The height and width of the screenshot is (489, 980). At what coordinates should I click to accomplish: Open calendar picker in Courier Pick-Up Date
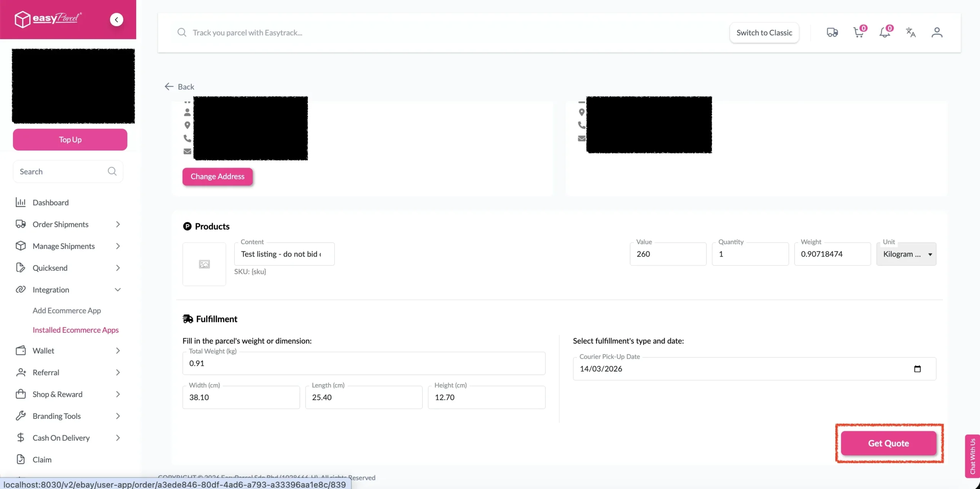pos(917,369)
